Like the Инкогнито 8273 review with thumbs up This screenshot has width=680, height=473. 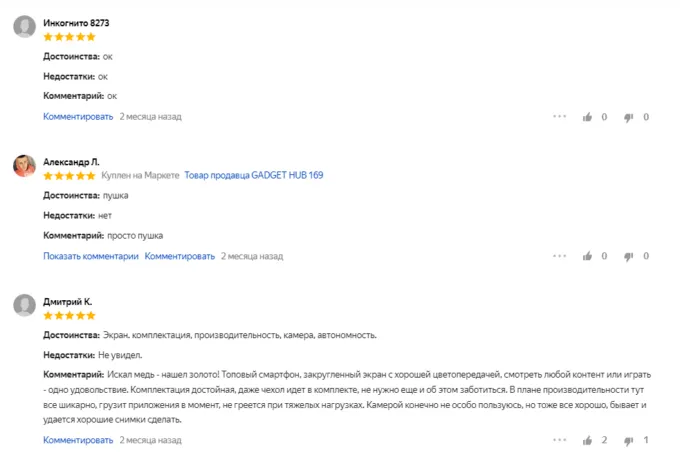pyautogui.click(x=588, y=117)
